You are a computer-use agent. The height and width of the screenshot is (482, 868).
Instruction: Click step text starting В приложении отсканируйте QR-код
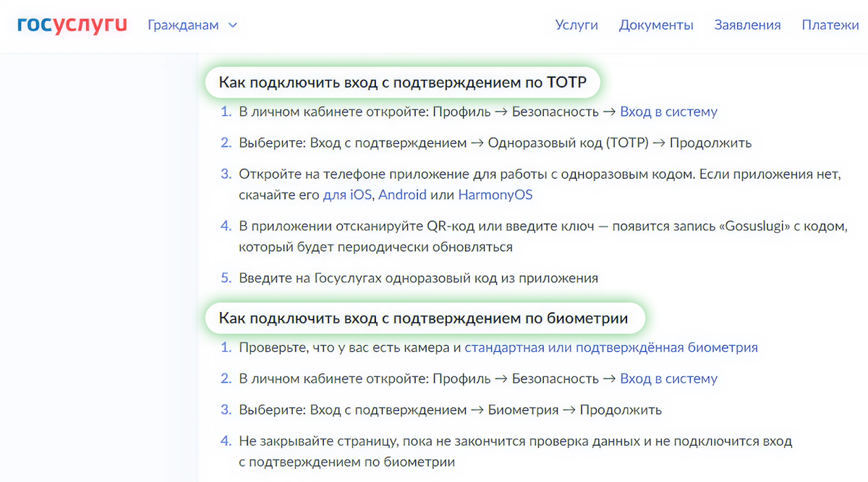(542, 237)
